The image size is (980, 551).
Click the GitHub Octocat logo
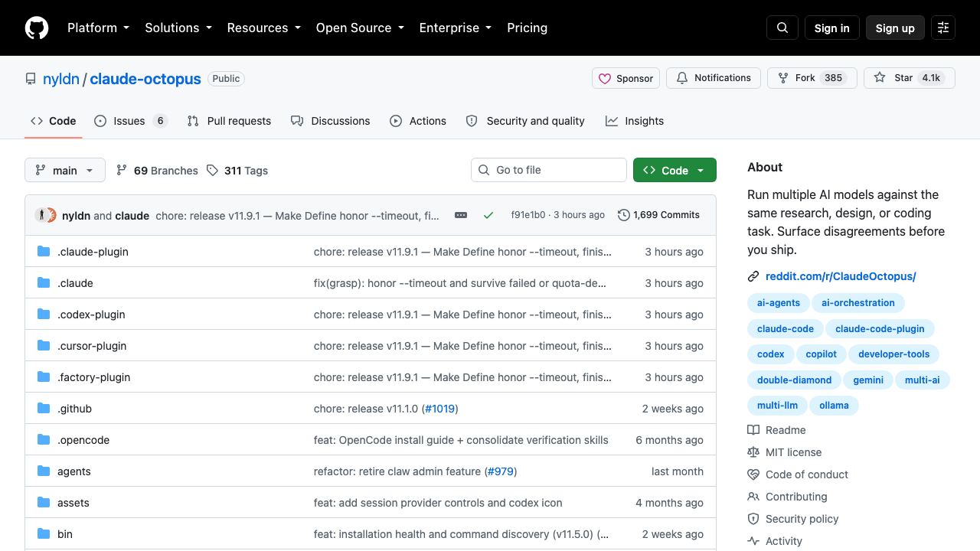point(37,28)
